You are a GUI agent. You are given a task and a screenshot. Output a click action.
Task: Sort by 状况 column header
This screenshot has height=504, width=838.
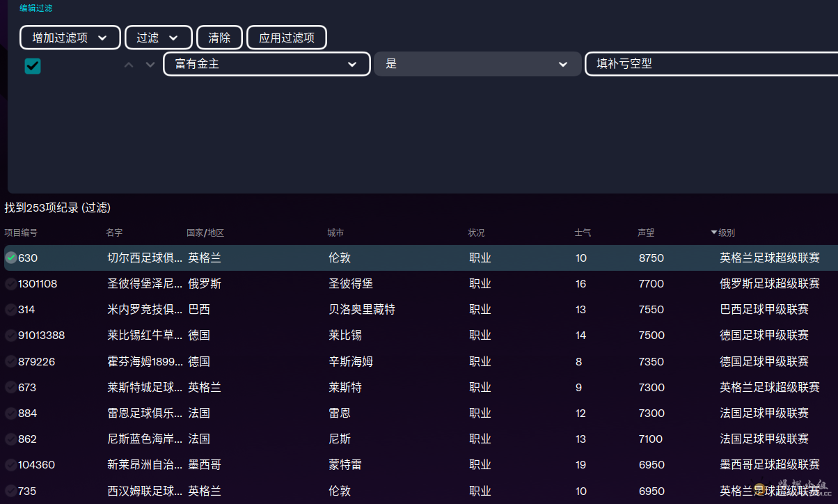coord(476,233)
